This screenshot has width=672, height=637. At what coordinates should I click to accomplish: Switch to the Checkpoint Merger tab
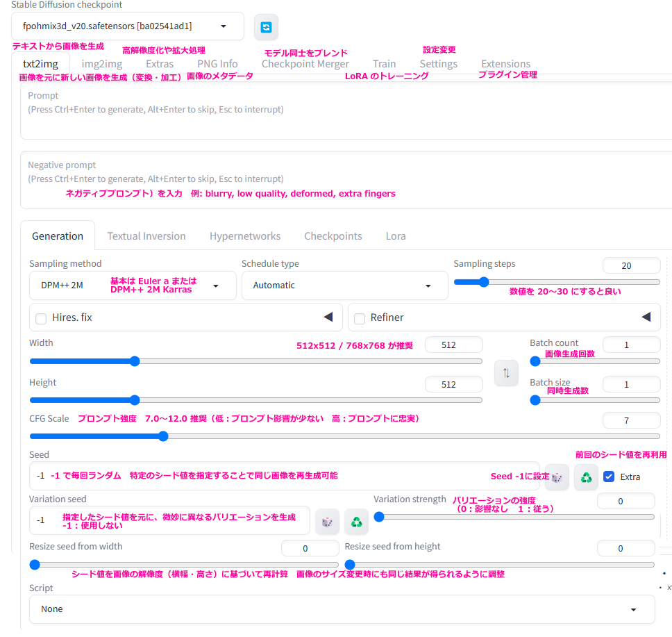(305, 64)
